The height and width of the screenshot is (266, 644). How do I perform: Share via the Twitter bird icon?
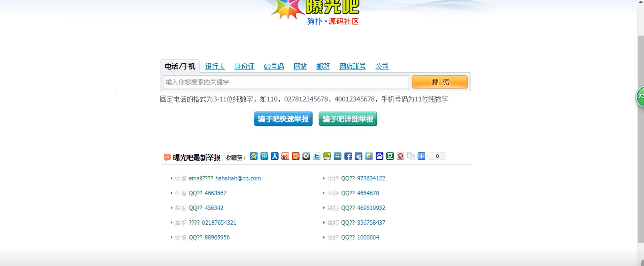coord(316,156)
